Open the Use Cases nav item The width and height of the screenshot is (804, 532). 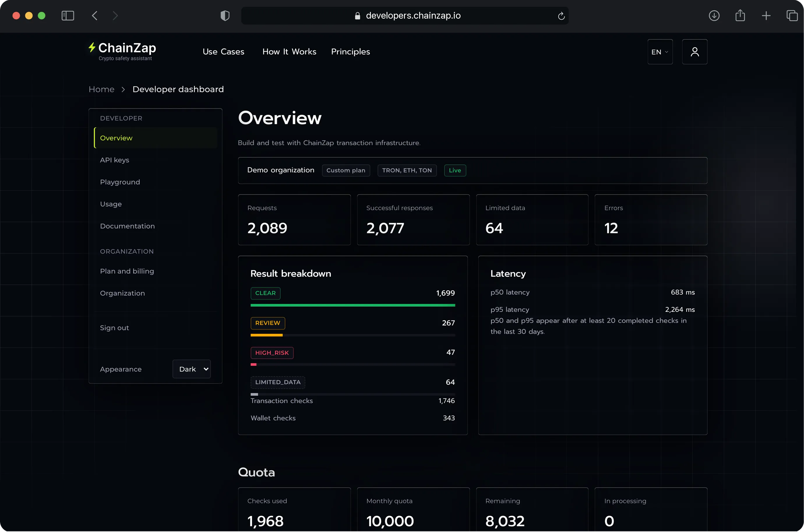pyautogui.click(x=223, y=52)
